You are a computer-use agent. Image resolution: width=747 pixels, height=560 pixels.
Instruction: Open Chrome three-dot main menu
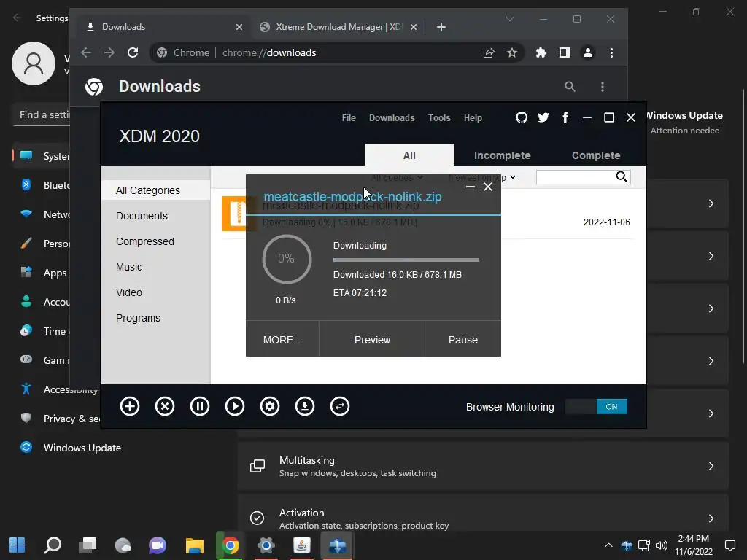[x=612, y=52]
